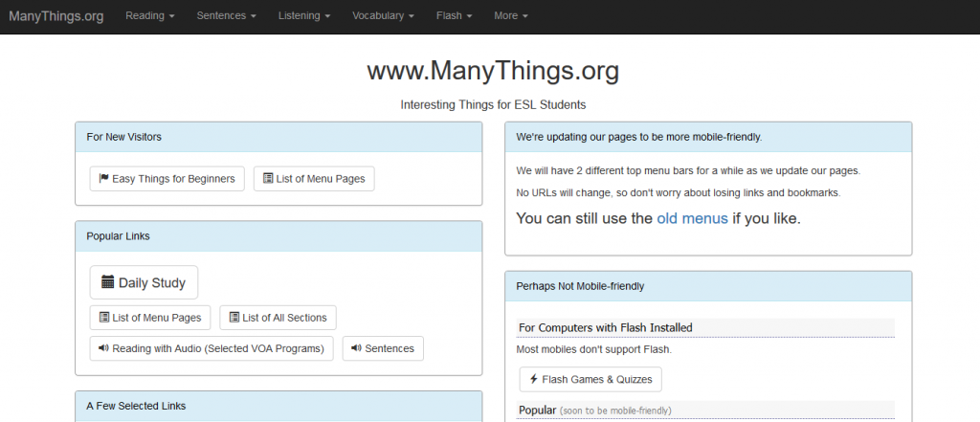This screenshot has width=980, height=422.
Task: Click the calendar icon on Daily Study
Action: pyautogui.click(x=107, y=282)
